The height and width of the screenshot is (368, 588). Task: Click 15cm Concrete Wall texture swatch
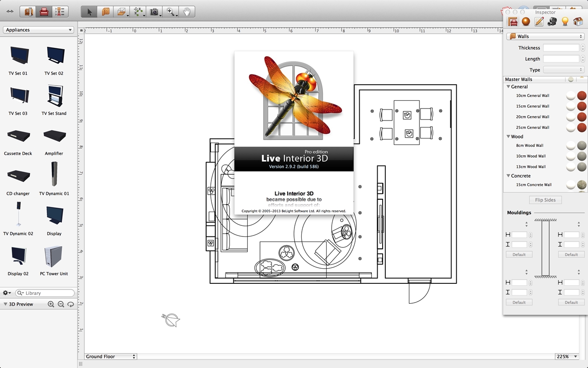click(582, 184)
